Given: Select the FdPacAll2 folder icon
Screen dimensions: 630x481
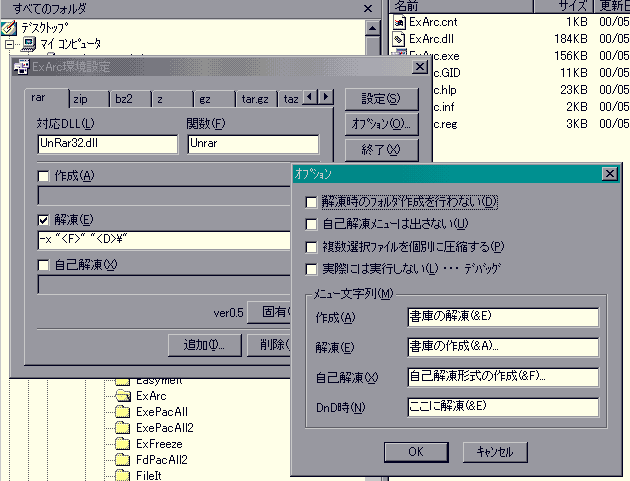Looking at the screenshot, I should click(123, 459).
